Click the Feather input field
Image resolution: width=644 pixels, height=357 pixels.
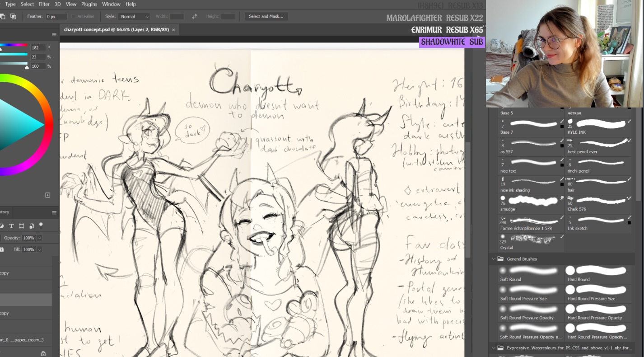(56, 16)
